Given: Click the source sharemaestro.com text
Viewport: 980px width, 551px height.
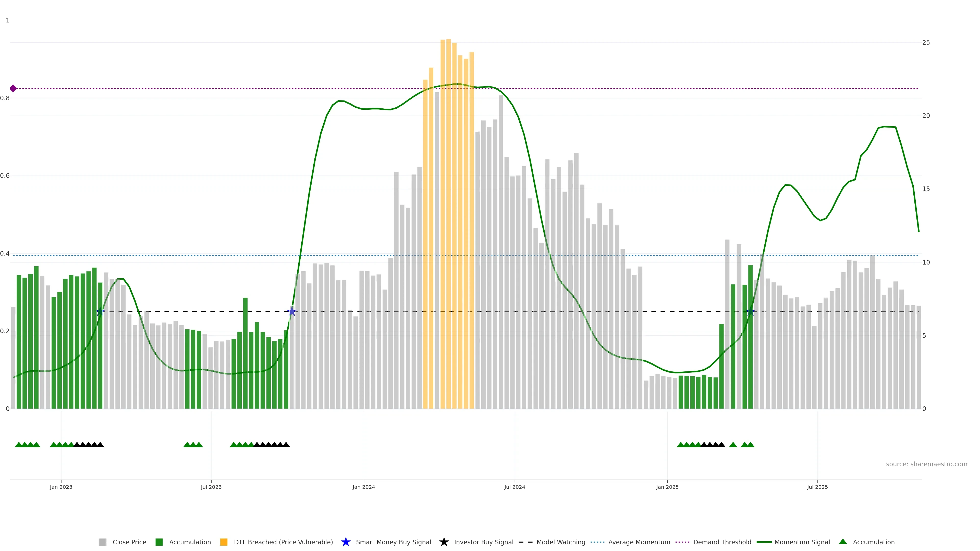Looking at the screenshot, I should 926,464.
